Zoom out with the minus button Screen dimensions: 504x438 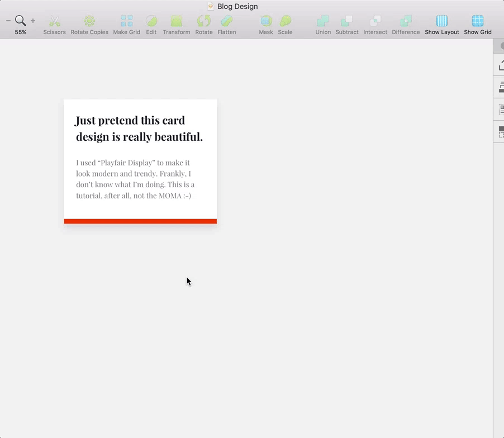click(x=8, y=21)
